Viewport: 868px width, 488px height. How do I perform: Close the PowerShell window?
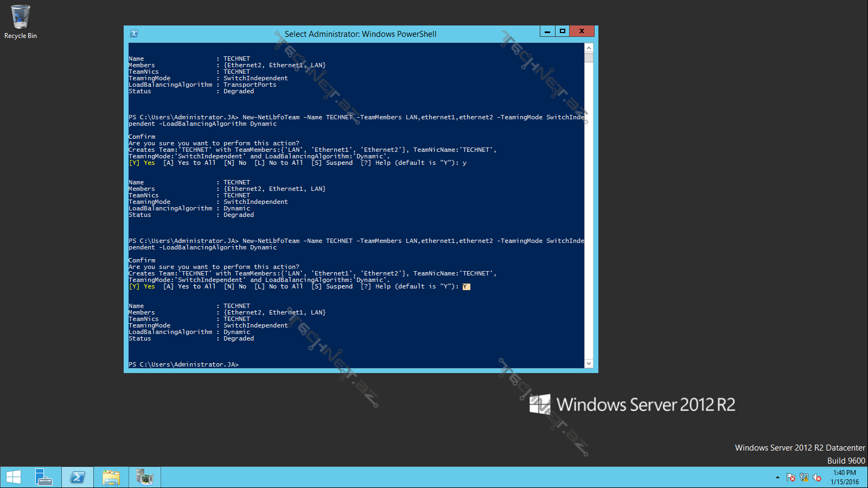582,31
